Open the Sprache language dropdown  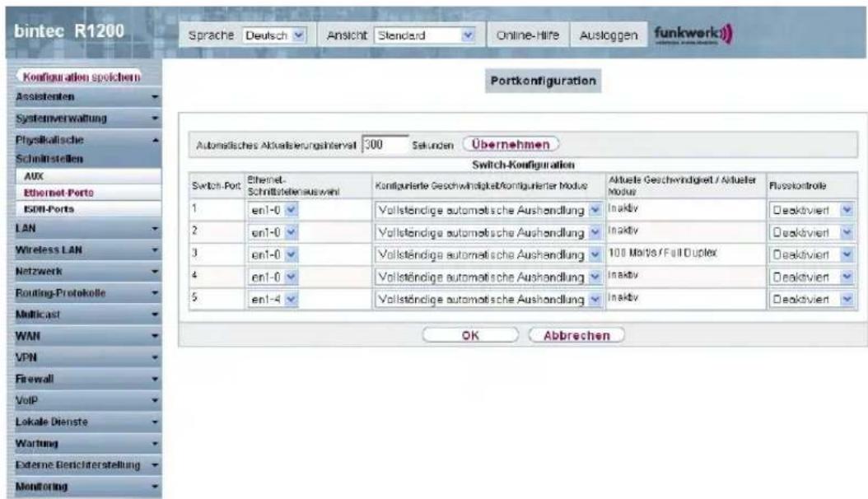pyautogui.click(x=274, y=35)
